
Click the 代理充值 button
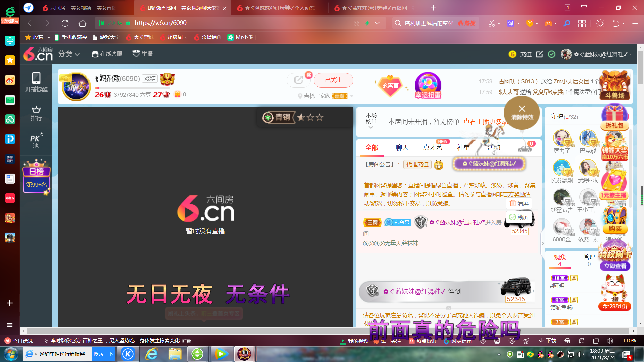tap(417, 165)
